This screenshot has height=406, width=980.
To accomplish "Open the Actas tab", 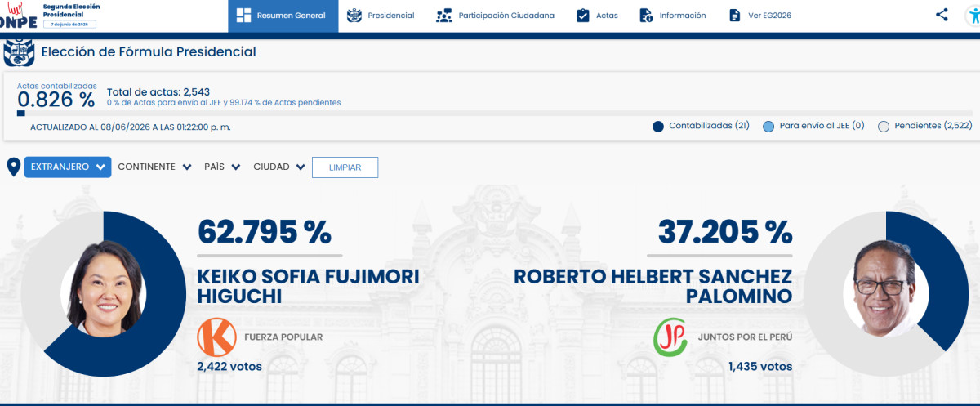I will (597, 16).
